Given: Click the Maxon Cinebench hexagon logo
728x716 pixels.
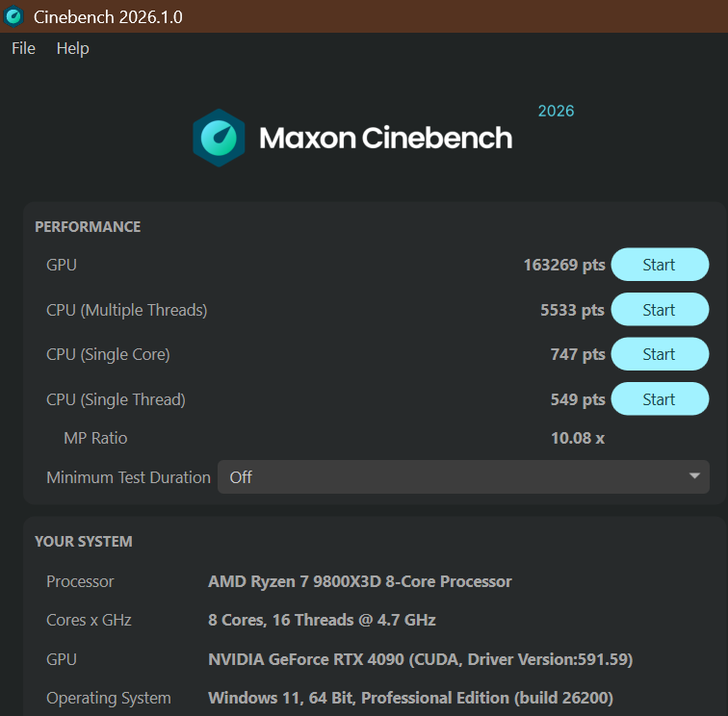Looking at the screenshot, I should click(x=219, y=138).
